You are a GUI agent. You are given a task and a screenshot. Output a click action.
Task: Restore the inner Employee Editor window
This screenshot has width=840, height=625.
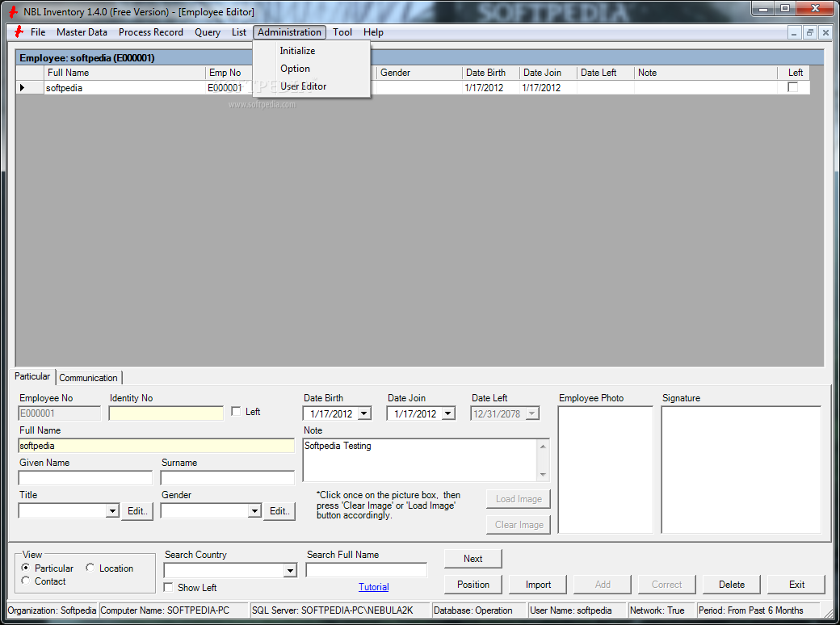[810, 32]
